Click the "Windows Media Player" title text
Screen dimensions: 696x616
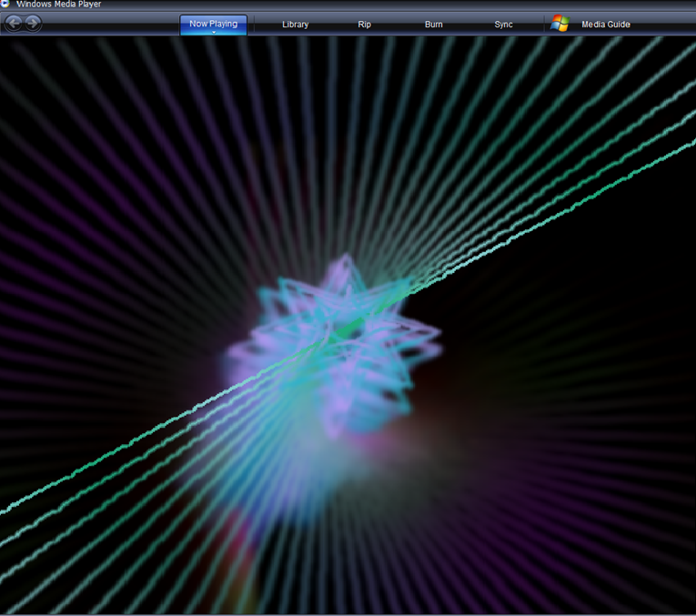pos(58,5)
